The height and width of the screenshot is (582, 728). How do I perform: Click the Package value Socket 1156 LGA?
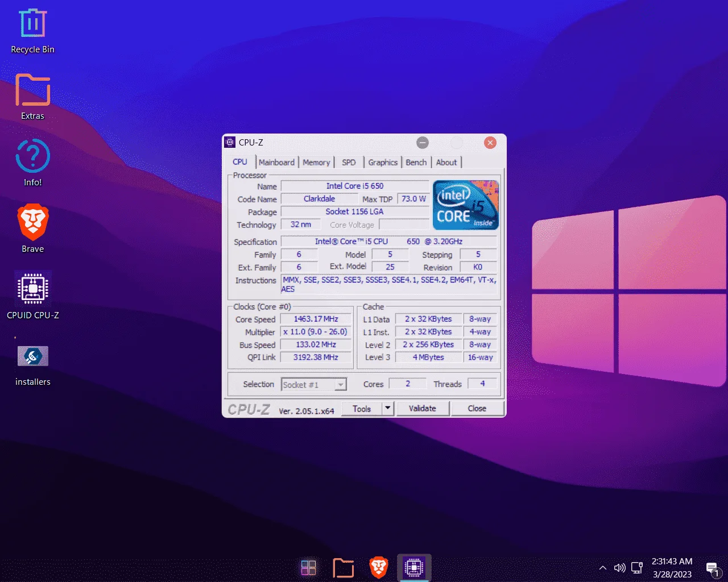(x=355, y=211)
